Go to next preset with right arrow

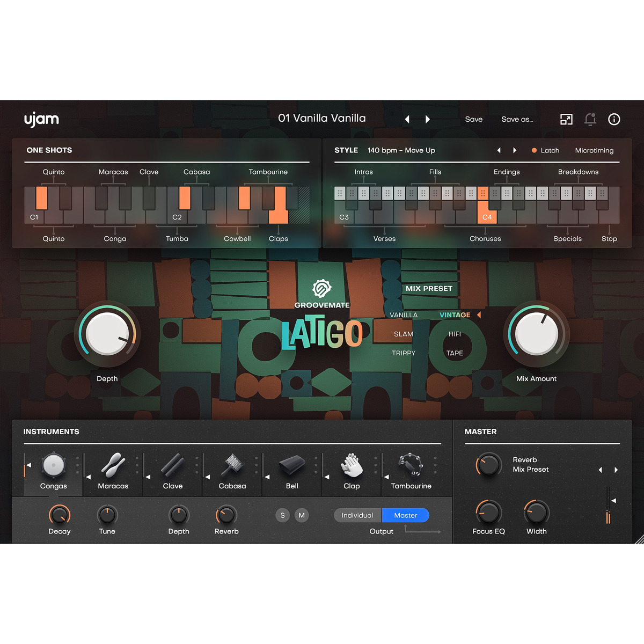click(x=427, y=119)
